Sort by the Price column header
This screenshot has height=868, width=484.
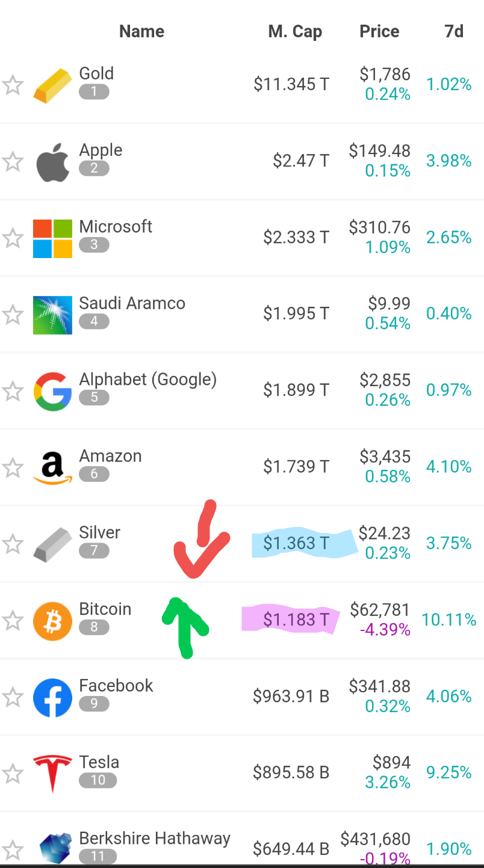point(379,31)
